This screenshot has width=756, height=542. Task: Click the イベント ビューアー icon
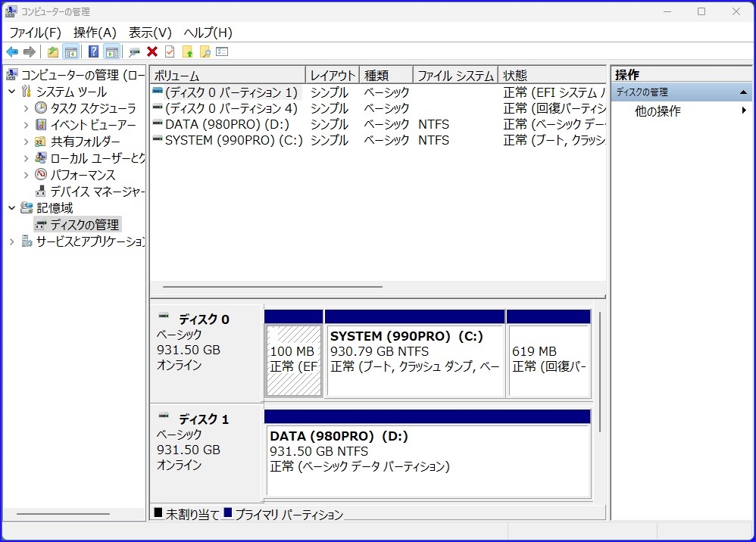pyautogui.click(x=41, y=125)
